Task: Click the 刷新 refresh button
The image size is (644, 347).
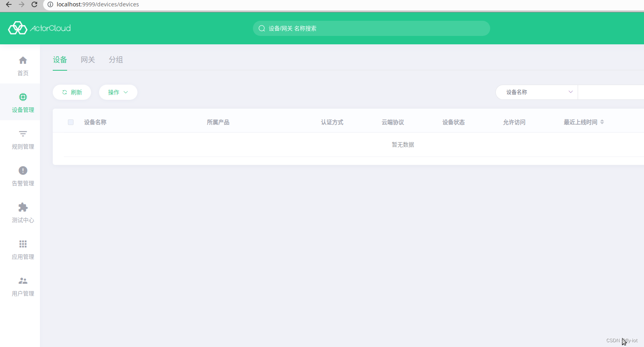Action: pos(72,92)
